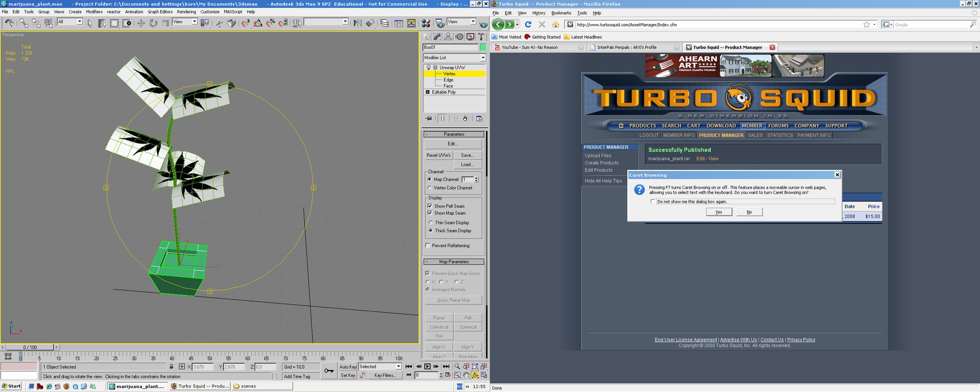Click the green object color swatch for Box01

[x=483, y=47]
